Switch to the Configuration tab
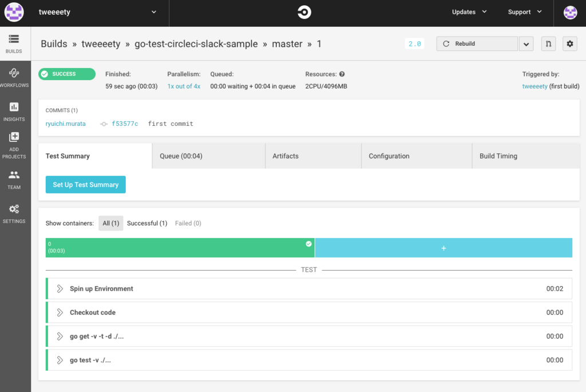Viewport: 586px width, 392px height. click(x=417, y=156)
